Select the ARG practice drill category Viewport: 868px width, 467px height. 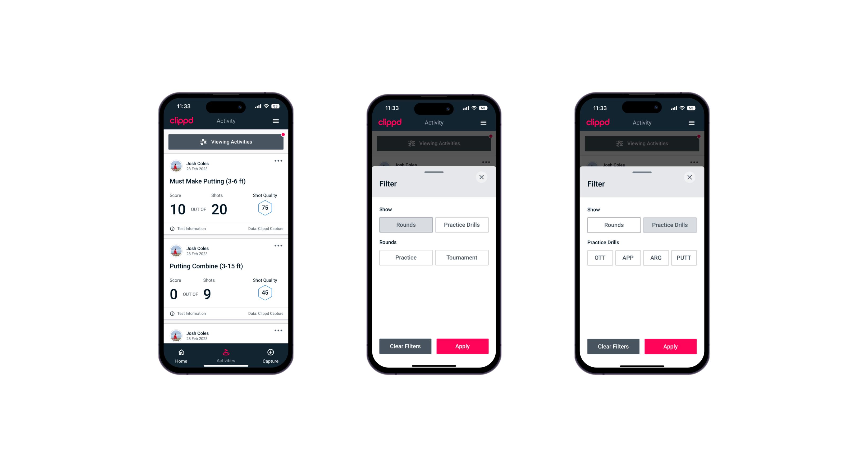656,258
